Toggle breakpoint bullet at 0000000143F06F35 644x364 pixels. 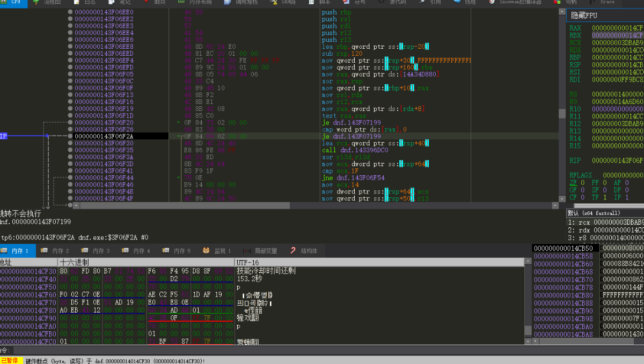point(70,150)
